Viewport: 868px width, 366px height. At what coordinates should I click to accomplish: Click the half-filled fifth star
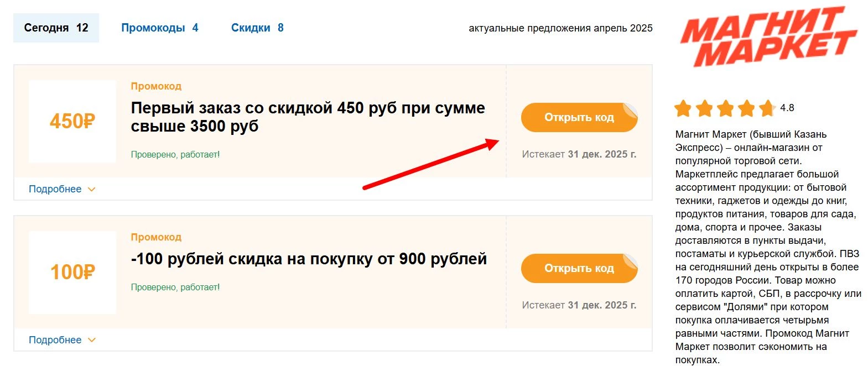pyautogui.click(x=769, y=108)
